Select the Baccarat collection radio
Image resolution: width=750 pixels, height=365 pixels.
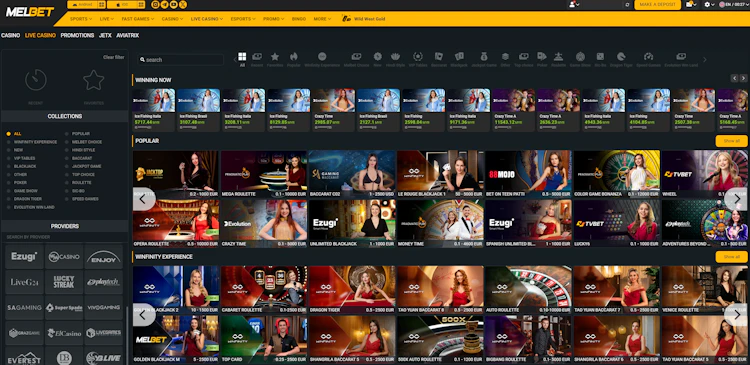67,158
